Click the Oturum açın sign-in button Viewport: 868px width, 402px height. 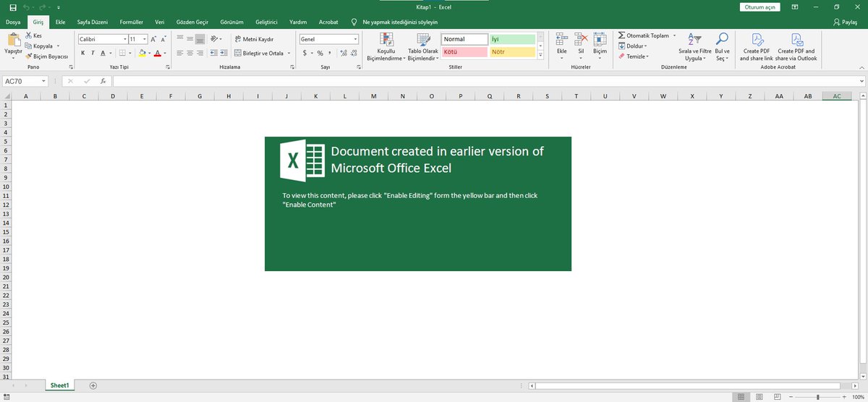[759, 7]
